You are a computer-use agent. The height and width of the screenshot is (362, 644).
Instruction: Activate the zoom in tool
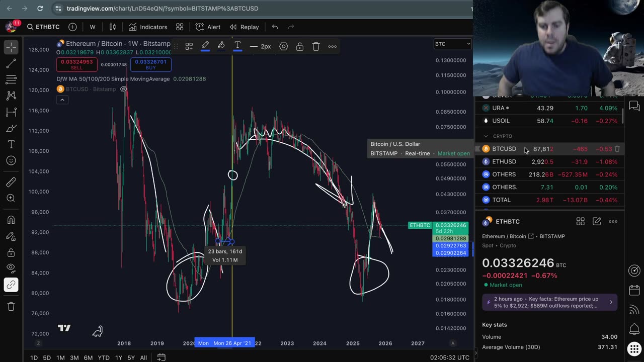click(x=11, y=199)
